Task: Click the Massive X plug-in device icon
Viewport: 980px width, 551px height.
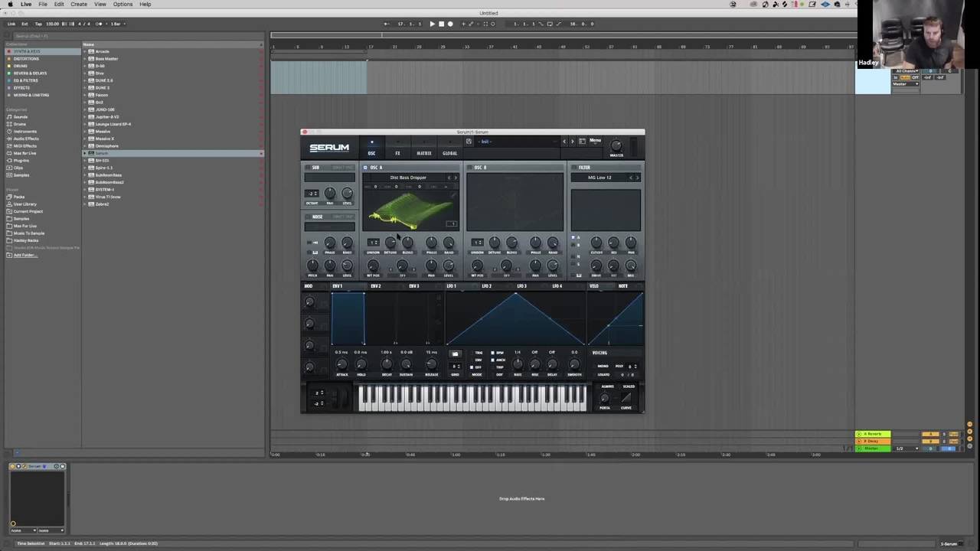Action: point(91,139)
